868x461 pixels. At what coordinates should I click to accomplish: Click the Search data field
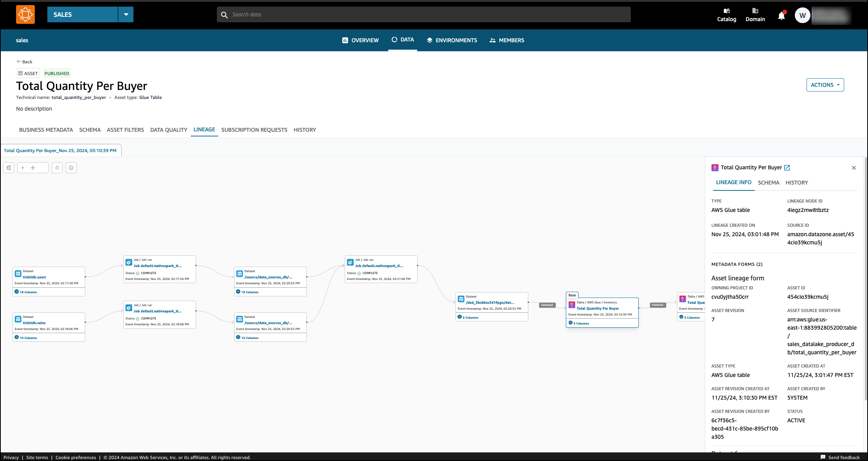click(423, 14)
